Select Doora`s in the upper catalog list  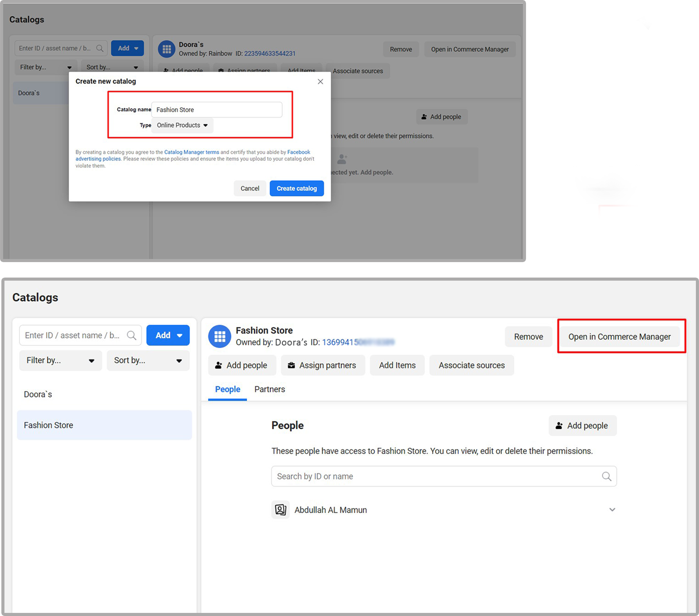coord(41,93)
